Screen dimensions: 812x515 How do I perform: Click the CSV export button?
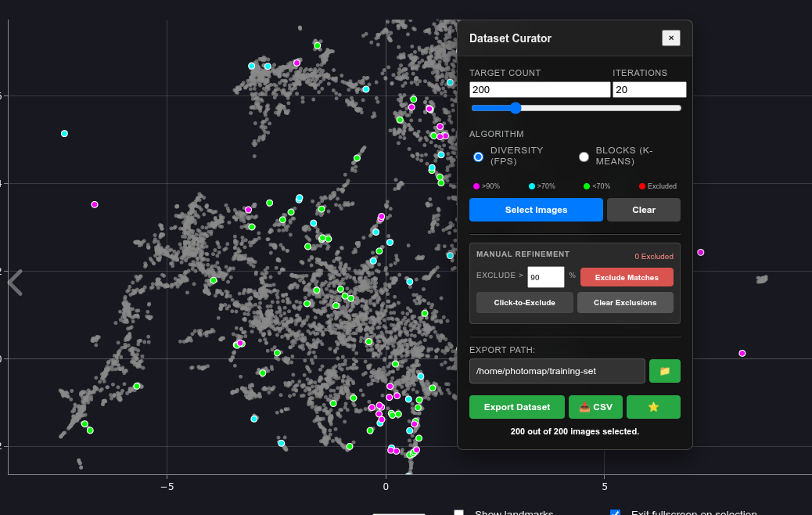pos(595,407)
